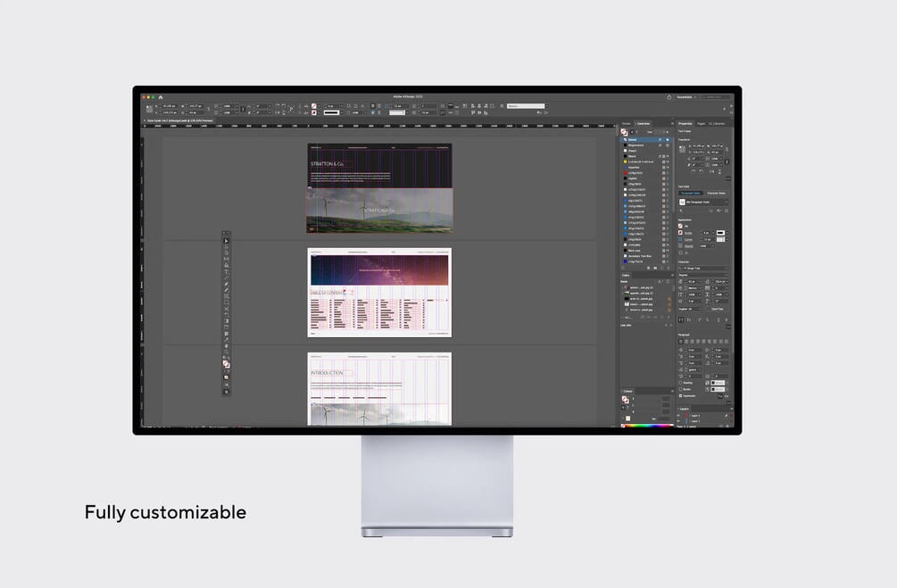The image size is (897, 588).
Task: Click the stroke swatch in control bar
Action: (x=313, y=112)
